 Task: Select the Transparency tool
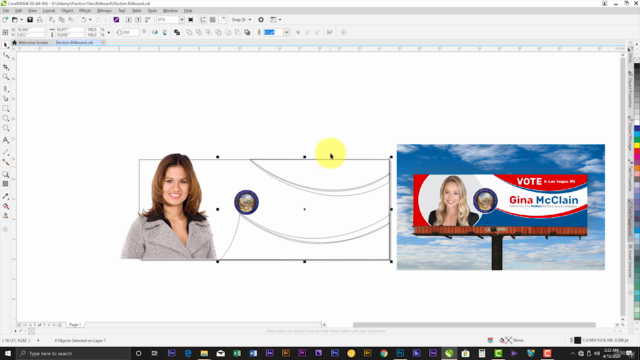pyautogui.click(x=5, y=184)
